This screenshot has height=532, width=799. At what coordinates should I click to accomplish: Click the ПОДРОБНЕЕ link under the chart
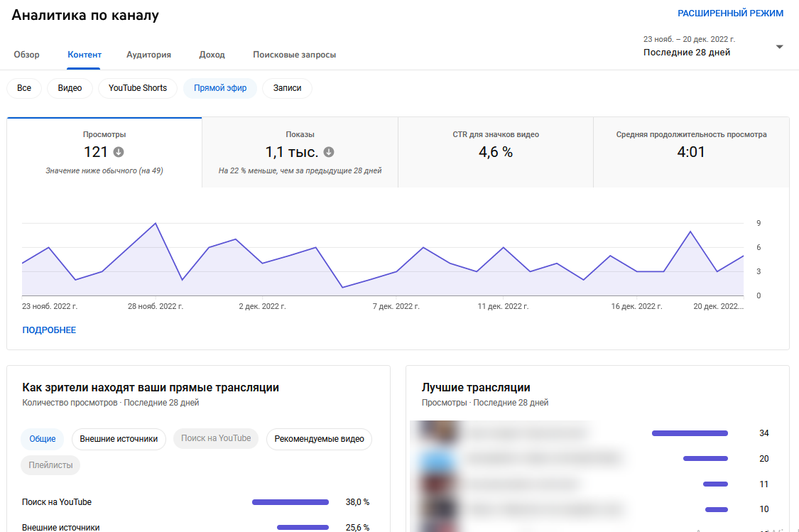coord(49,330)
